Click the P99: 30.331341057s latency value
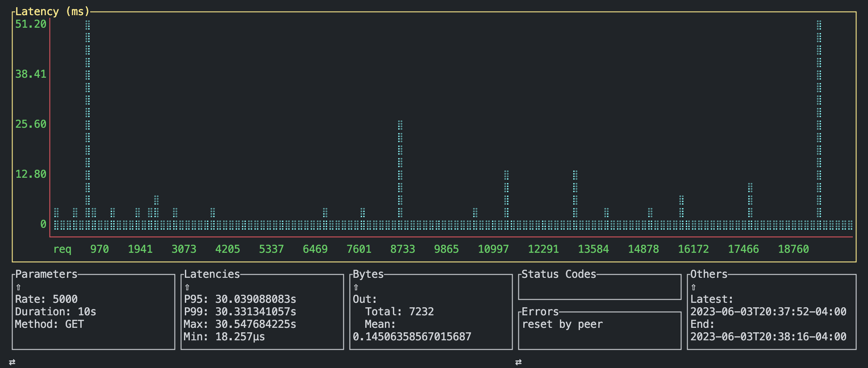The height and width of the screenshot is (368, 868). coord(240,312)
